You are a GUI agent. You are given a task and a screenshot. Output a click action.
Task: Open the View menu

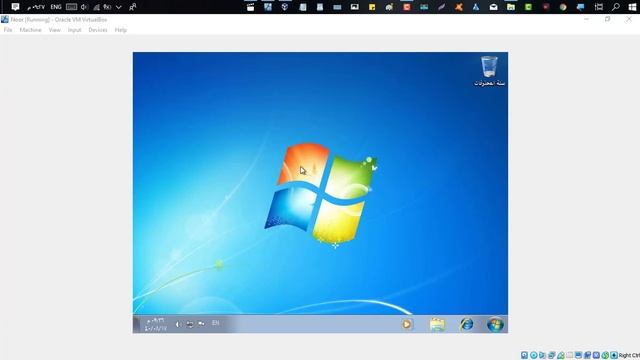pyautogui.click(x=54, y=30)
